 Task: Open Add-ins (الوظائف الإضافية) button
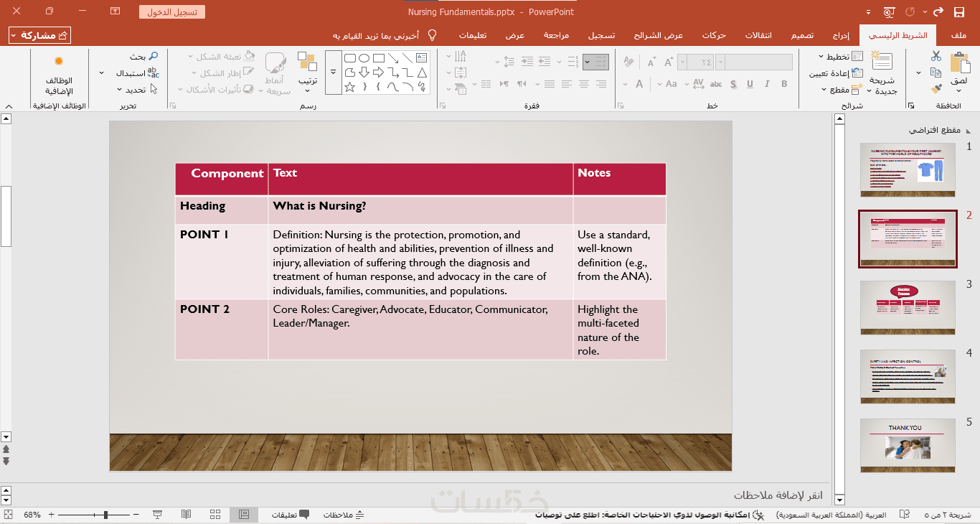(59, 75)
